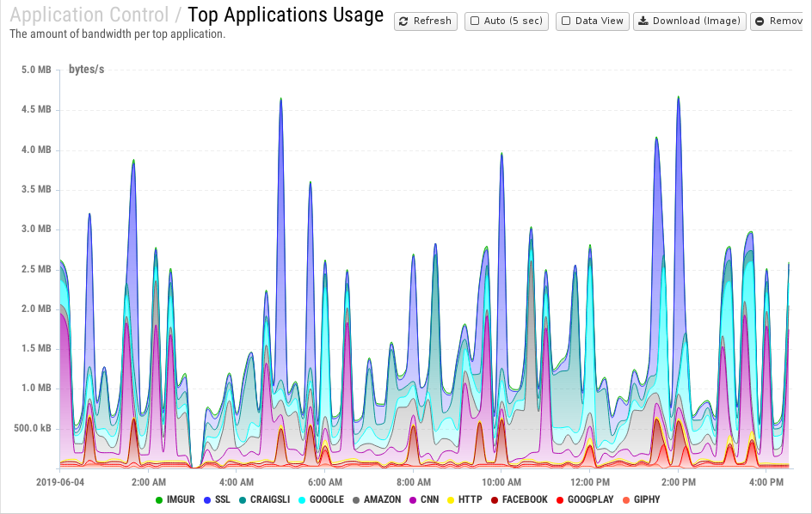Click the yellow HTTP legend dot
This screenshot has height=514, width=812.
click(452, 499)
